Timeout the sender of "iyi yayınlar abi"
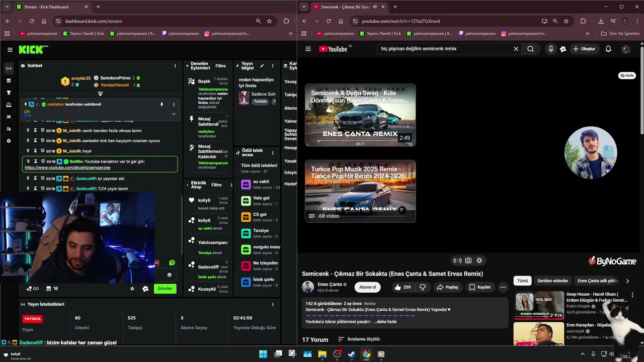 coord(35,178)
